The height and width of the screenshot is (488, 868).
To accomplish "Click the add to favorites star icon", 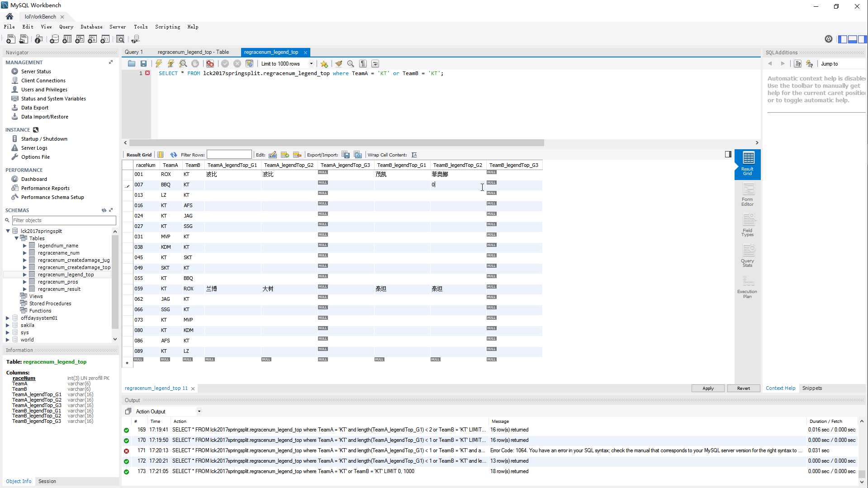I will point(324,64).
